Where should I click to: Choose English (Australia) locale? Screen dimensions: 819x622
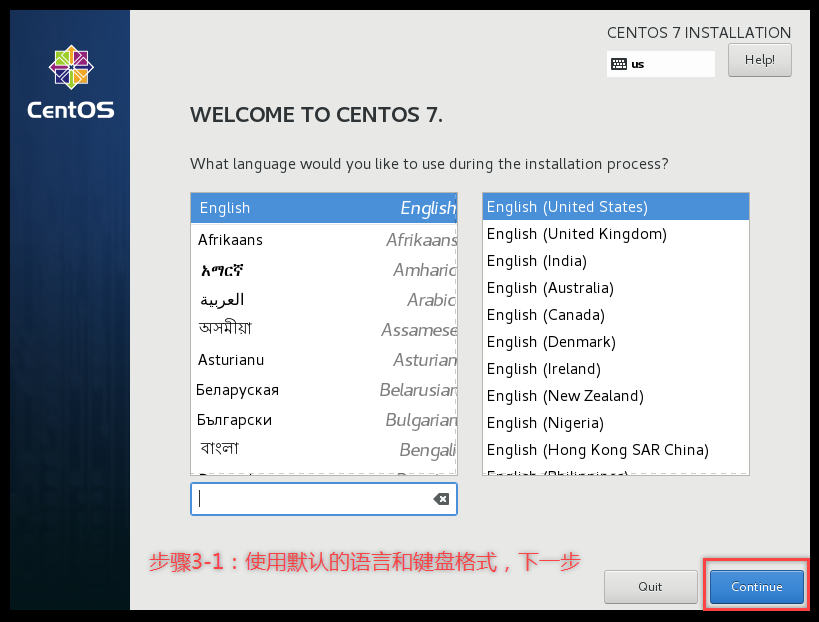coord(616,288)
